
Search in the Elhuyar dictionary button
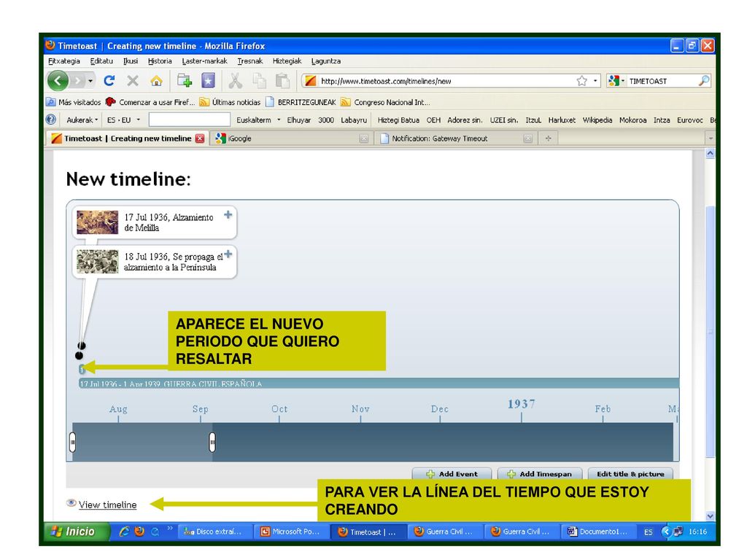click(x=298, y=120)
